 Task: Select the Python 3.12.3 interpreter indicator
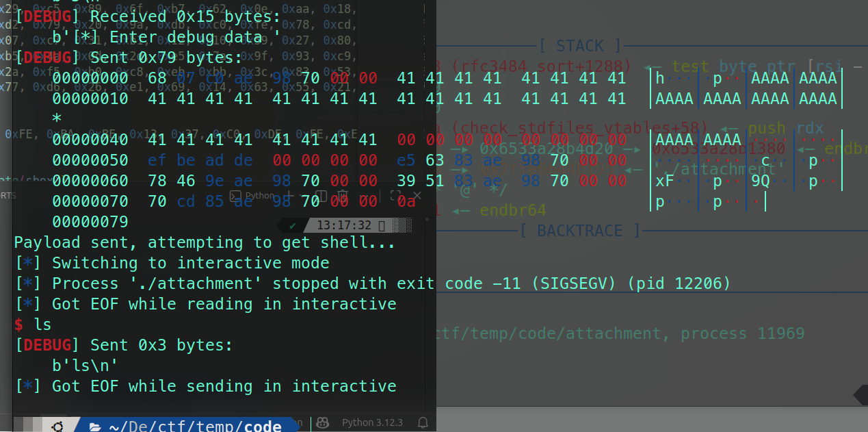coord(372,422)
